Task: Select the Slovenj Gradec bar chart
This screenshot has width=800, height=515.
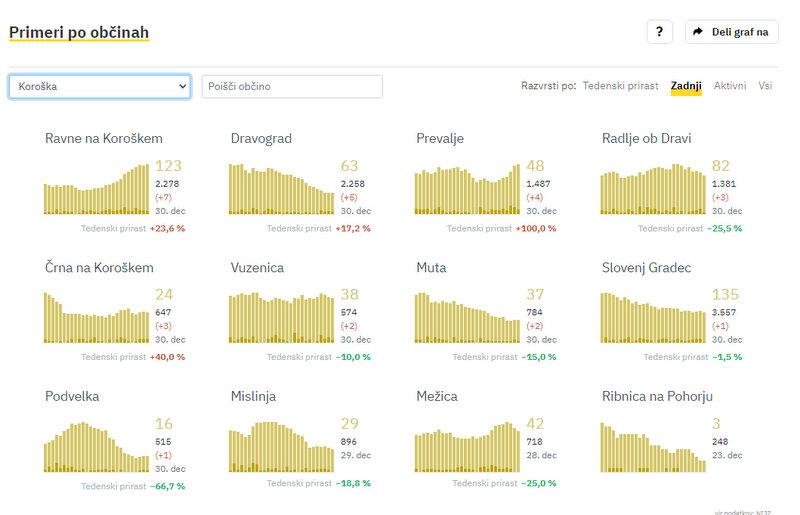Action: [653, 318]
